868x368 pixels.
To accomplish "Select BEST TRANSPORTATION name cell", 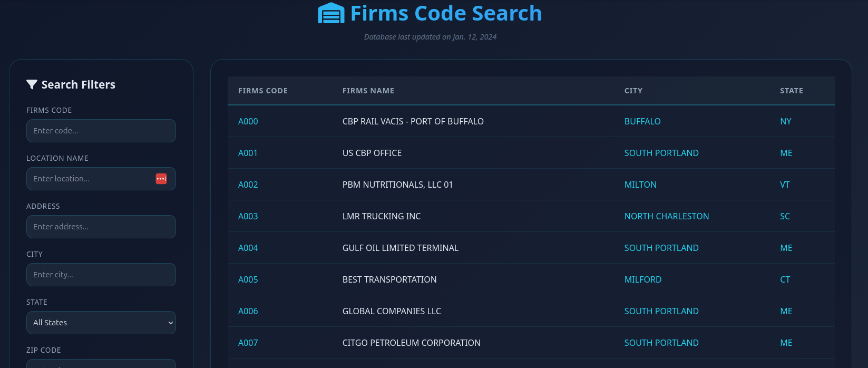I will (x=389, y=279).
